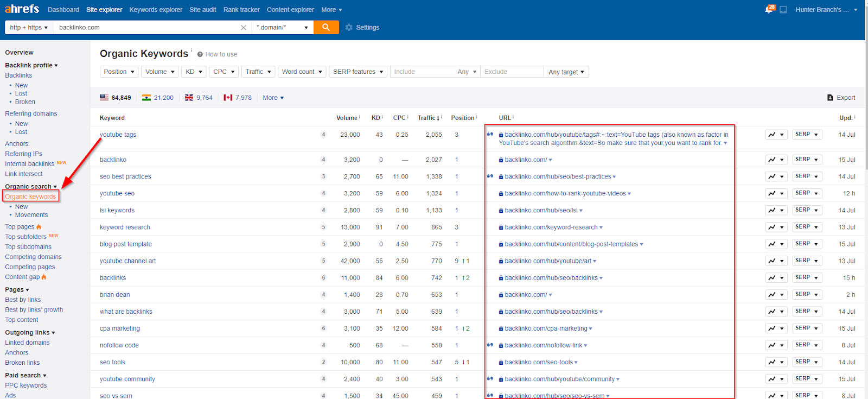Open Referring domains in the sidebar
This screenshot has width=868, height=399.
(x=31, y=113)
